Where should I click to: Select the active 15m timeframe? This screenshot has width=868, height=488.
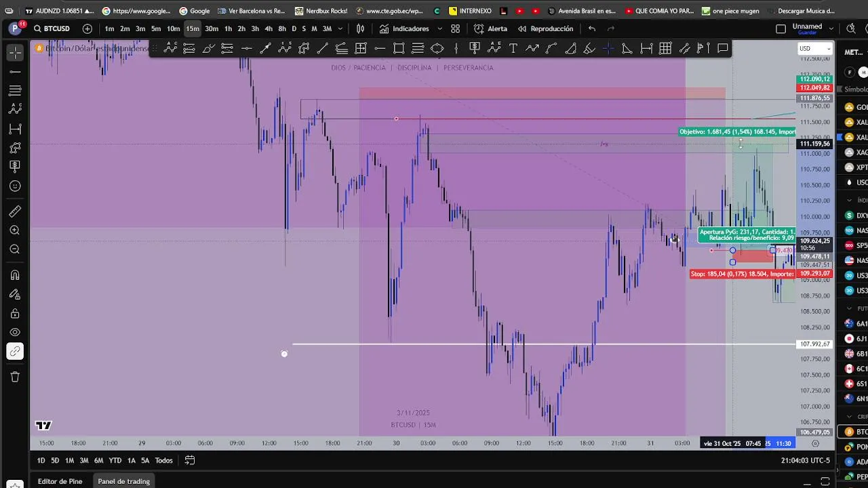193,28
